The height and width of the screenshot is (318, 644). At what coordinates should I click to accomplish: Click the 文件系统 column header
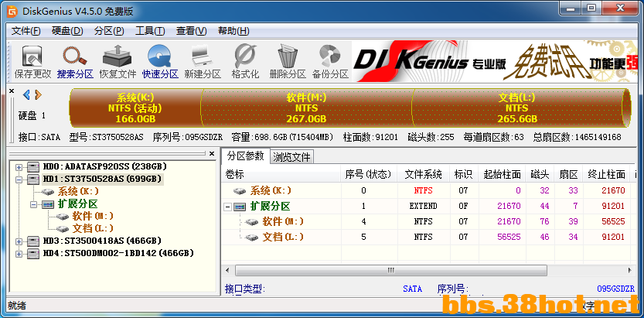click(423, 174)
